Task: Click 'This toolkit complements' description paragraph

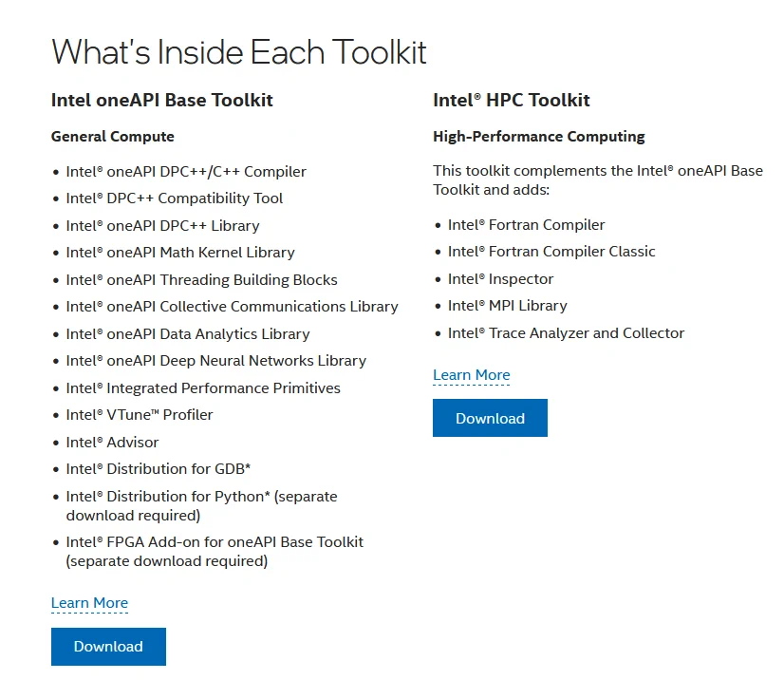Action: click(x=598, y=180)
